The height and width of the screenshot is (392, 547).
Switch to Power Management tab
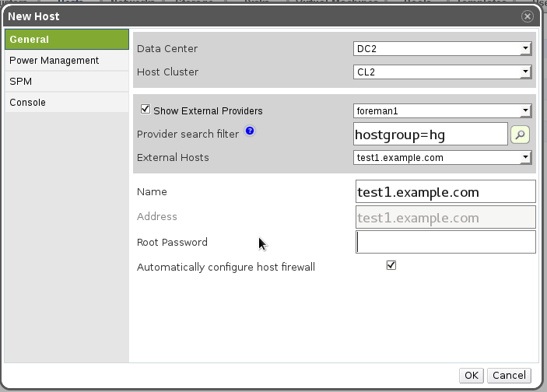(66, 61)
